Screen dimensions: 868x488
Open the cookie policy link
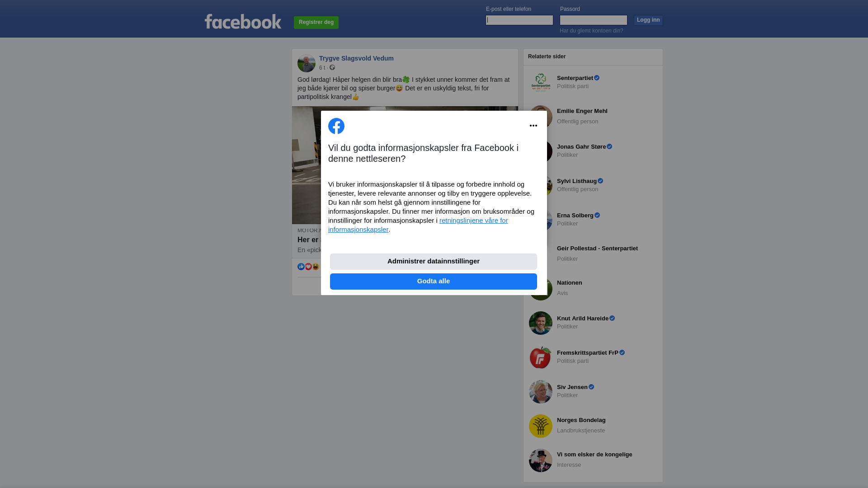pos(418,225)
